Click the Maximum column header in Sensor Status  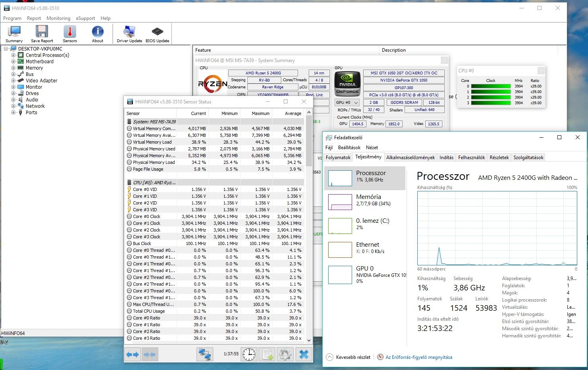[x=256, y=113]
